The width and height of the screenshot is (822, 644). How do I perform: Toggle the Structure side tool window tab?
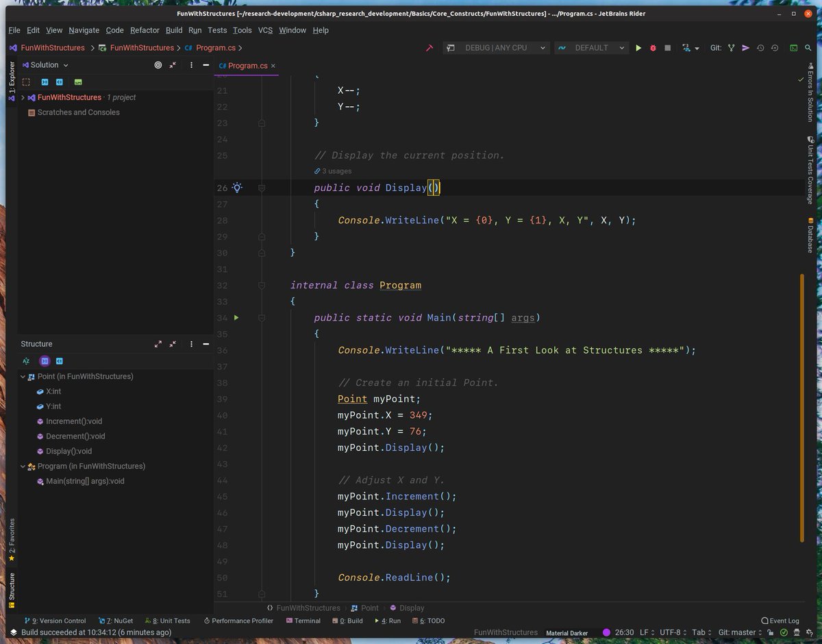(11, 591)
